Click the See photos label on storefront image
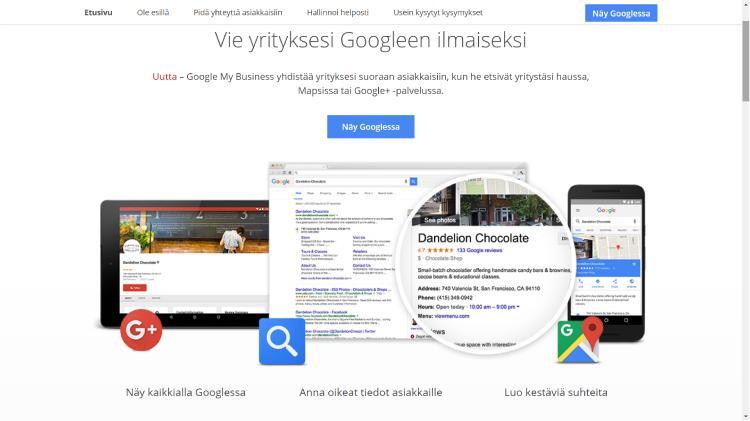The width and height of the screenshot is (750, 421). (440, 220)
